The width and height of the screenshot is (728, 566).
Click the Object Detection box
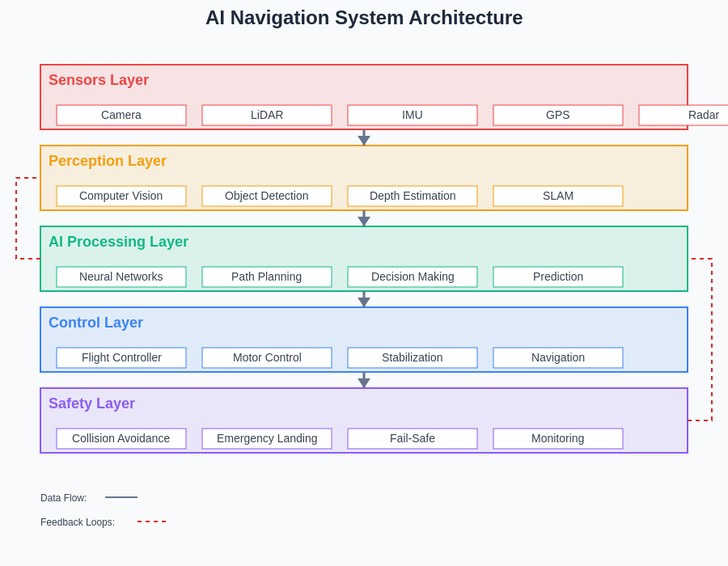267,196
